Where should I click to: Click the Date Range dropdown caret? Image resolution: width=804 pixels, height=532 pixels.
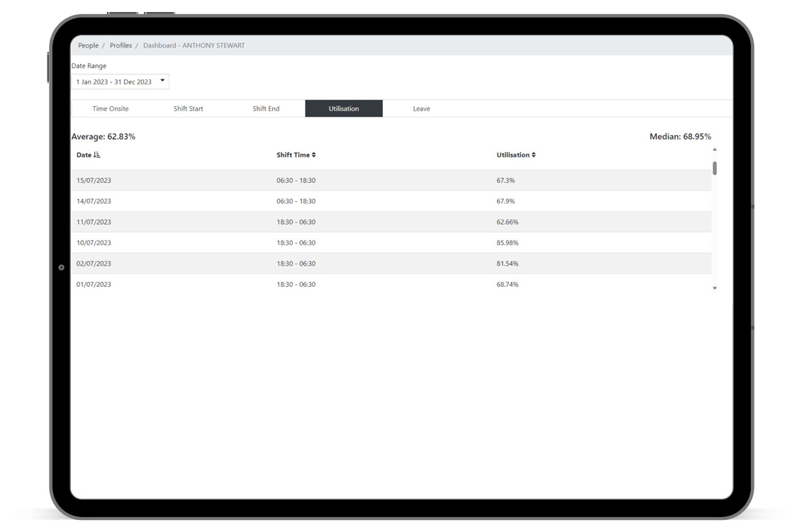click(162, 81)
